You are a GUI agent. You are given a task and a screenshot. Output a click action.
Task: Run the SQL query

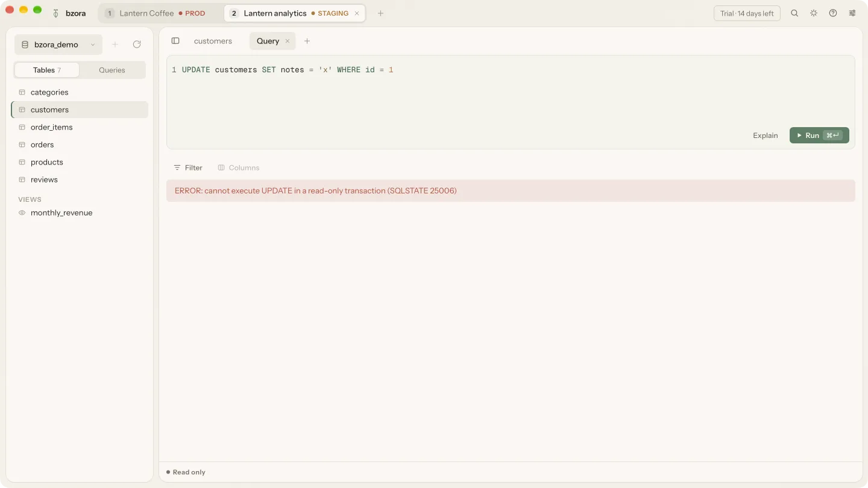[x=819, y=136]
